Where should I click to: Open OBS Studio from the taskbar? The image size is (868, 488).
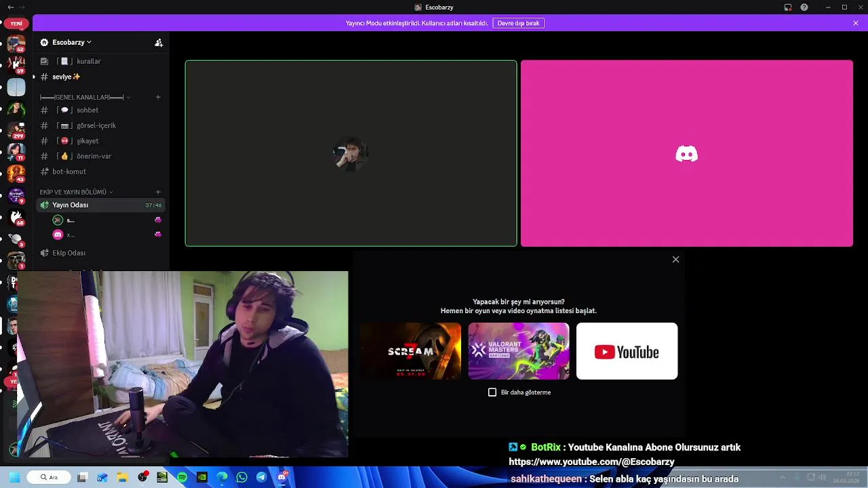tap(142, 477)
